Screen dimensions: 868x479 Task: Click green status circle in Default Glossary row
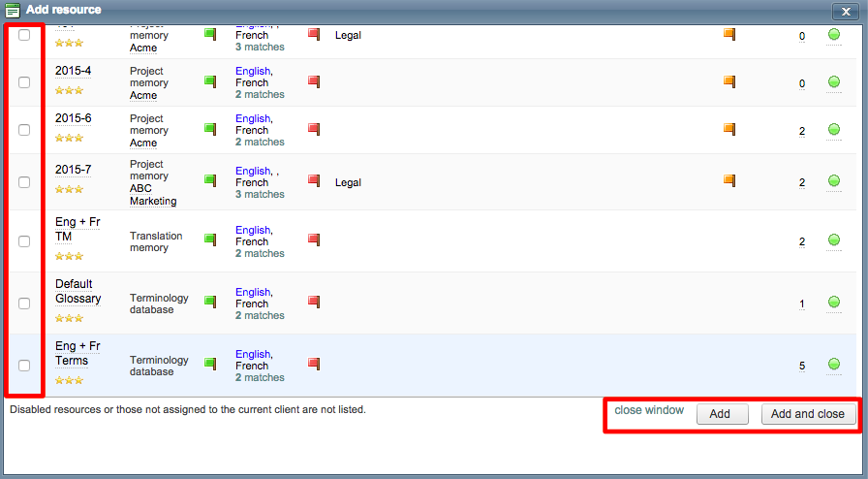click(834, 303)
